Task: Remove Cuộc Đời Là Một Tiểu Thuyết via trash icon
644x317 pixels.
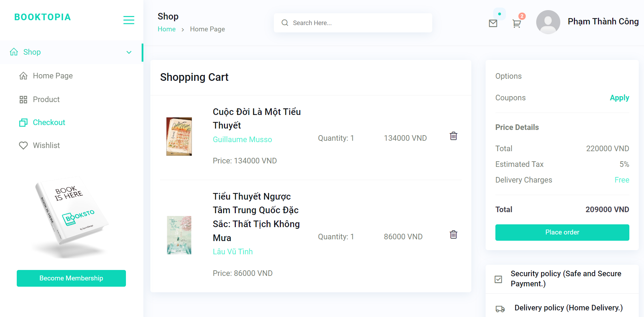Action: 453,136
